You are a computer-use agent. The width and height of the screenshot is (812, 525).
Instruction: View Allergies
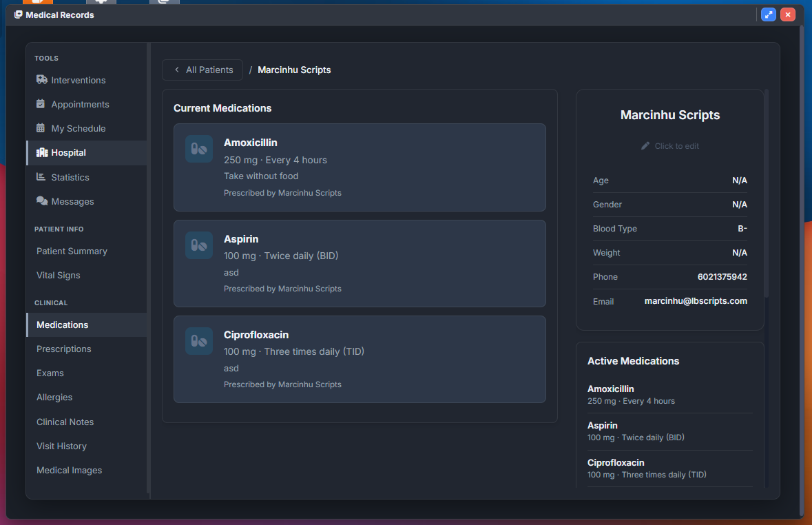click(87, 397)
